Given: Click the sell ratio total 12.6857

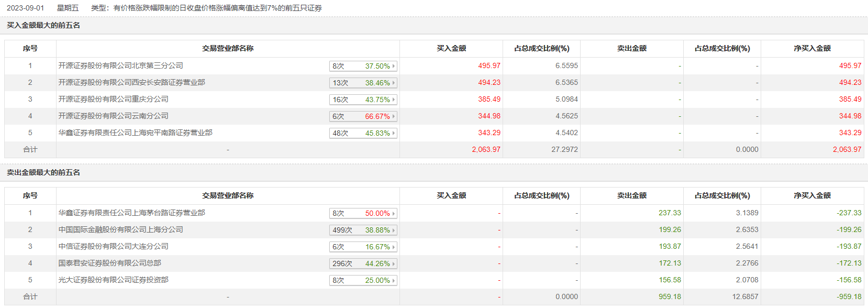Looking at the screenshot, I should pos(745,296).
